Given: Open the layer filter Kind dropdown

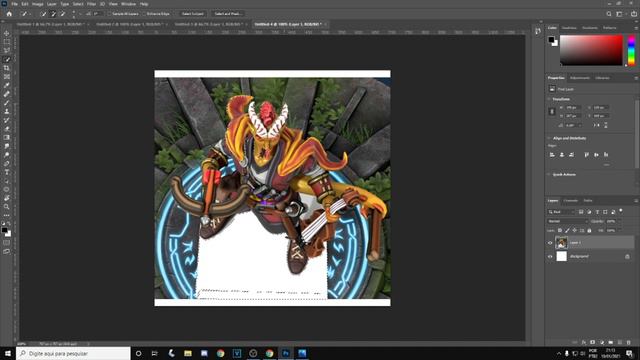Looking at the screenshot, I should click(561, 212).
